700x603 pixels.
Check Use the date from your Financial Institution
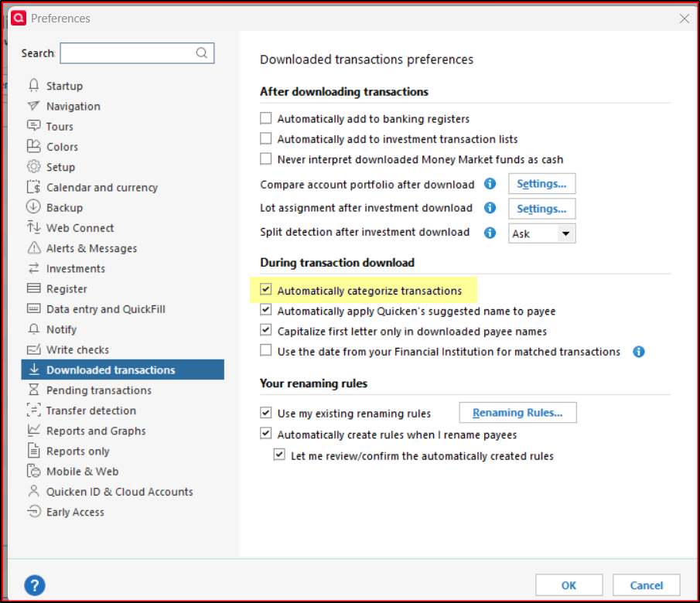266,350
